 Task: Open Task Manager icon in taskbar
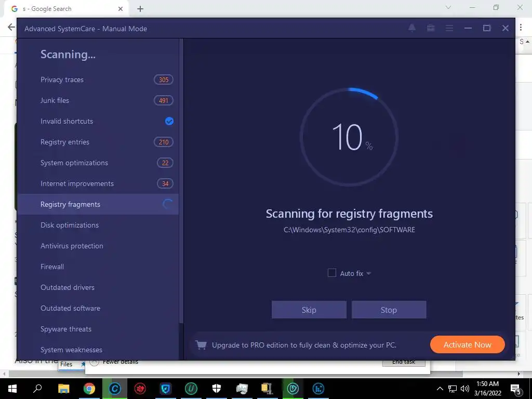(x=242, y=389)
